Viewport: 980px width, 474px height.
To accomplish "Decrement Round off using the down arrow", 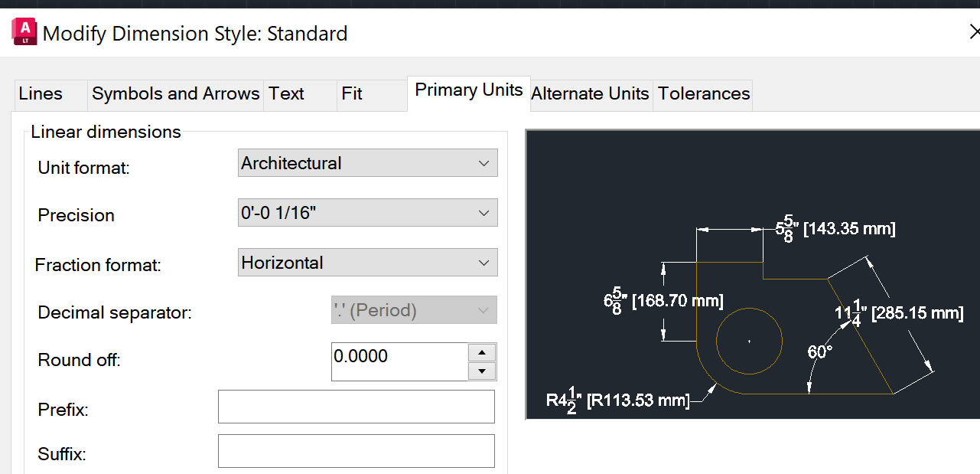I will (483, 370).
